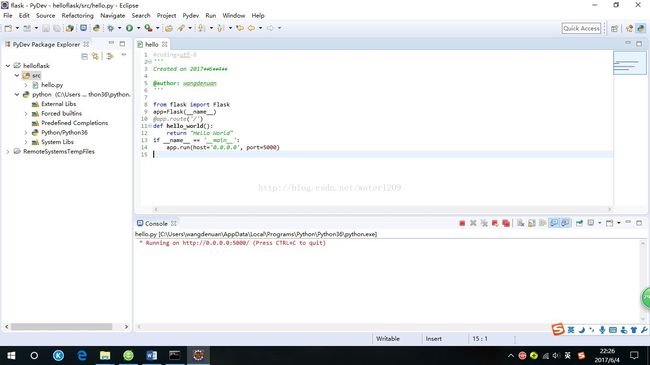Click the Open Console toolbar icon near save icons
The width and height of the screenshot is (650, 365).
pos(83,28)
